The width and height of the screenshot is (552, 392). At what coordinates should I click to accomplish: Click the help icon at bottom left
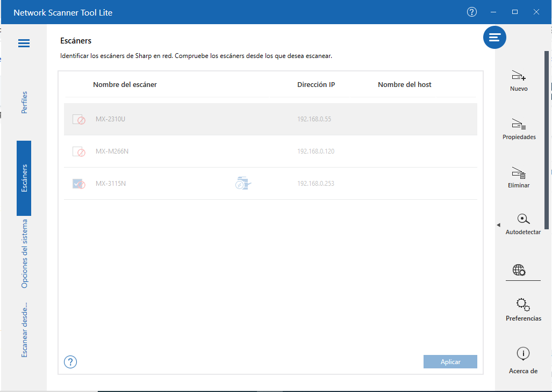pyautogui.click(x=70, y=362)
